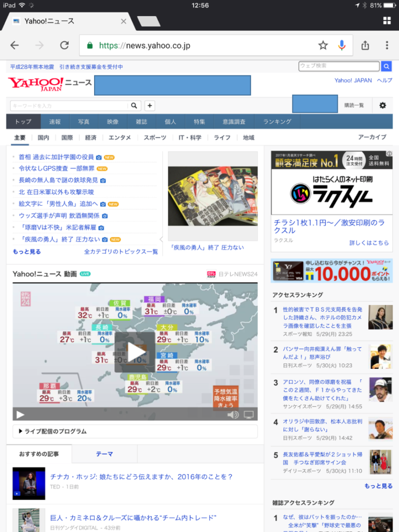Click the Yahoo! JAPAN logo
The height and width of the screenshot is (532, 399).
35,84
